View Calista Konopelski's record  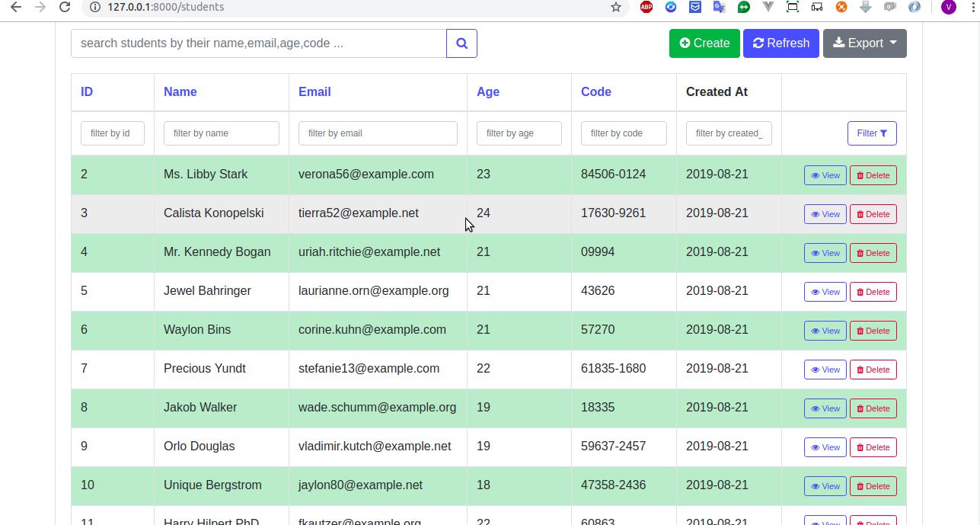pyautogui.click(x=825, y=214)
